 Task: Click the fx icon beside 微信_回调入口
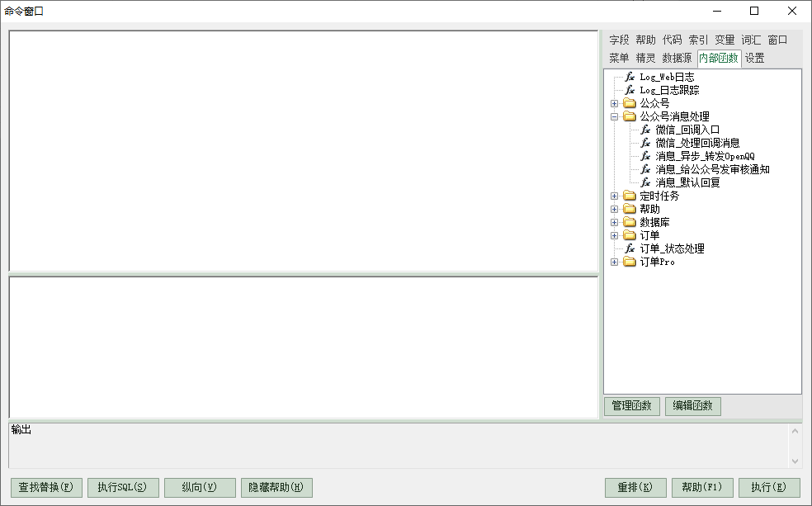pyautogui.click(x=645, y=130)
